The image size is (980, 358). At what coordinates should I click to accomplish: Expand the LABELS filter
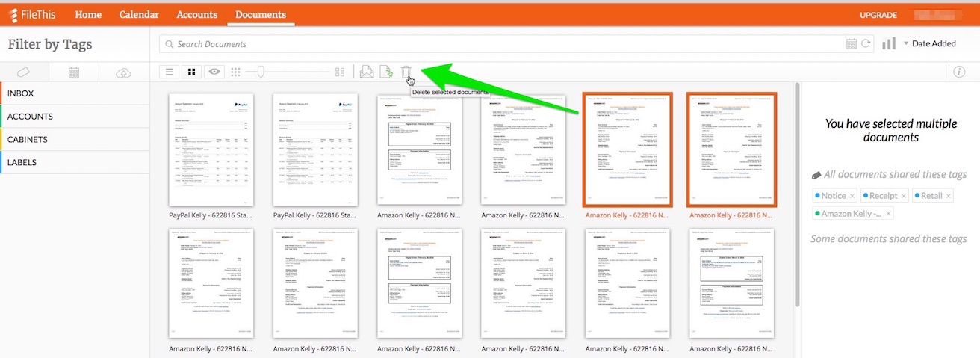click(75, 162)
